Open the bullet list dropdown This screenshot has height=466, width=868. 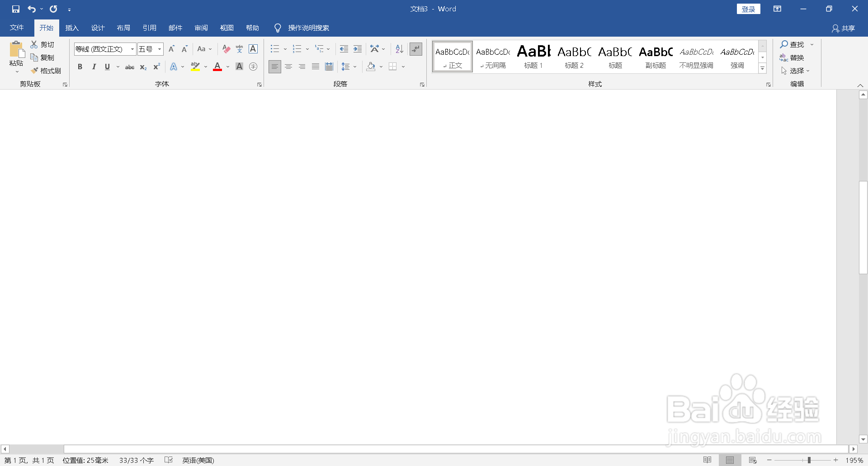tap(285, 49)
